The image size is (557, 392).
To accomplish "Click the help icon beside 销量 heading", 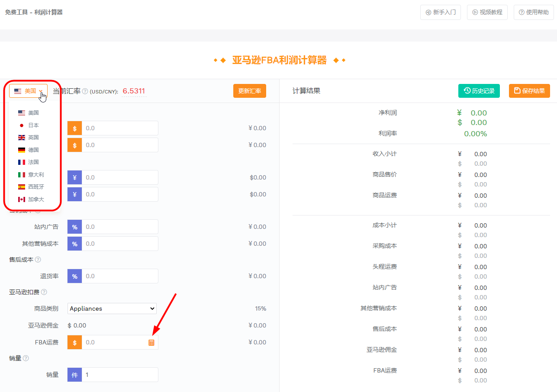I will point(26,358).
